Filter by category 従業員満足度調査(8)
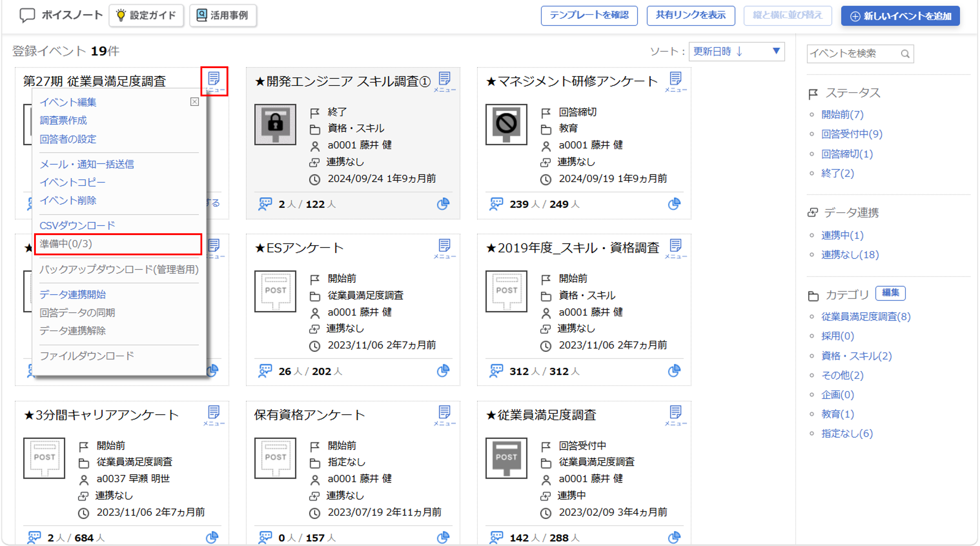The height and width of the screenshot is (546, 980). (866, 317)
